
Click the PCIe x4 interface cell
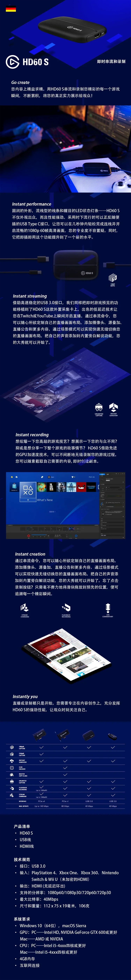[42, 801]
